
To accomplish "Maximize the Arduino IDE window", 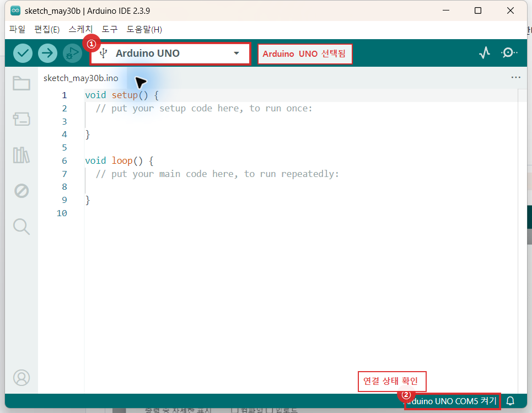I will [478, 10].
